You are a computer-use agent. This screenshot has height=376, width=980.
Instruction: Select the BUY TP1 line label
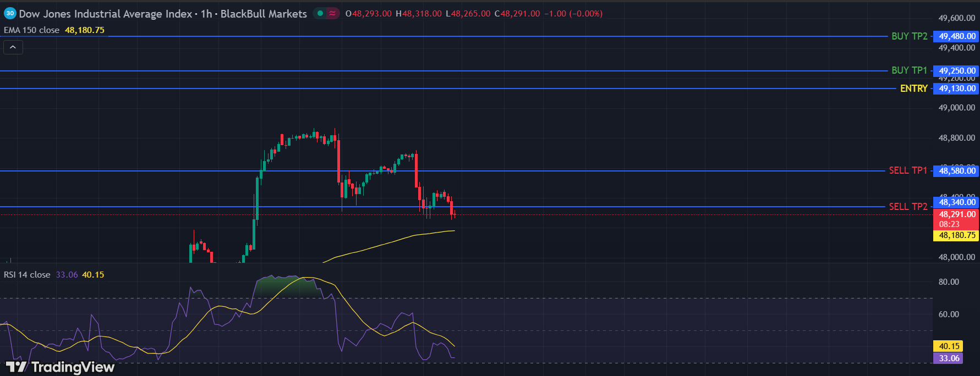coord(909,70)
